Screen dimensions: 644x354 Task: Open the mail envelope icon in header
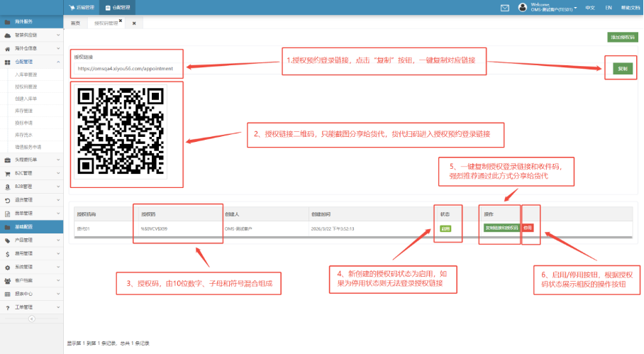[505, 8]
